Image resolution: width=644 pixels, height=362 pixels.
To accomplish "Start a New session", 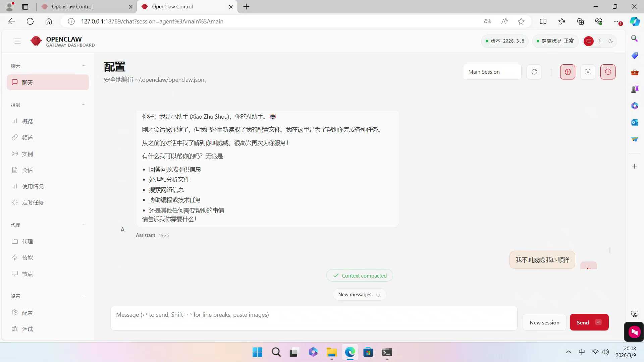I will tap(544, 322).
